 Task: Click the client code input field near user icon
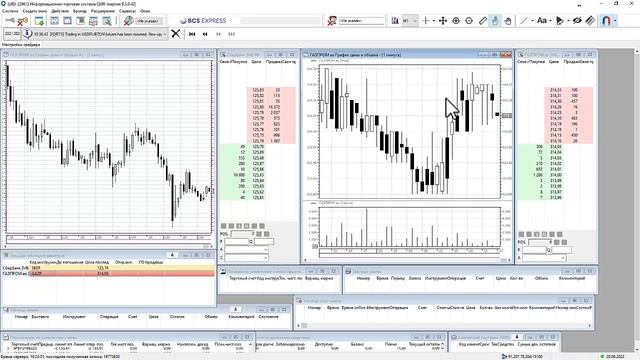coord(362,20)
